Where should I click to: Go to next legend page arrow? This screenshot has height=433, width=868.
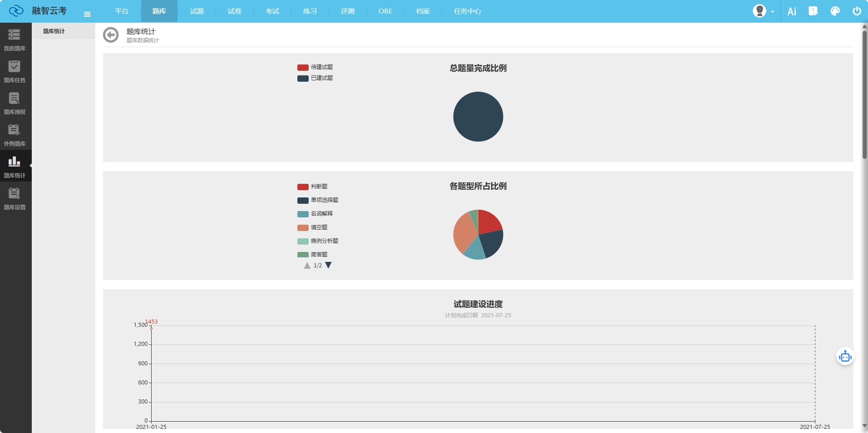coord(329,266)
